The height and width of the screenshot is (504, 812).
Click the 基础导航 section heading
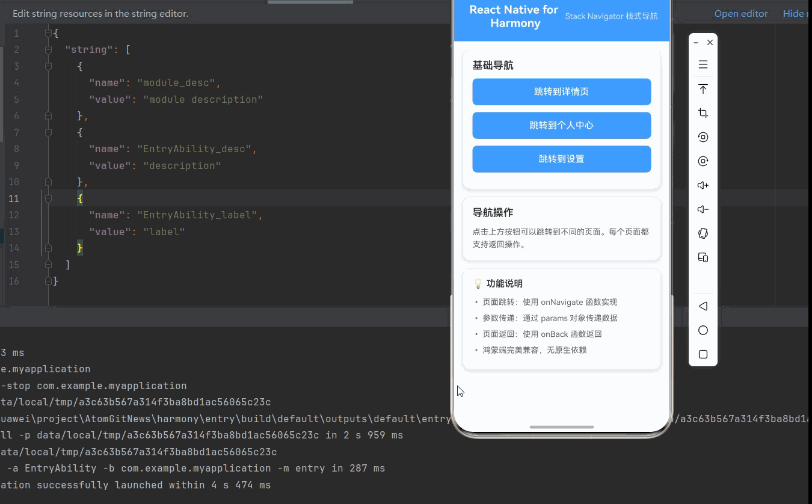click(493, 66)
